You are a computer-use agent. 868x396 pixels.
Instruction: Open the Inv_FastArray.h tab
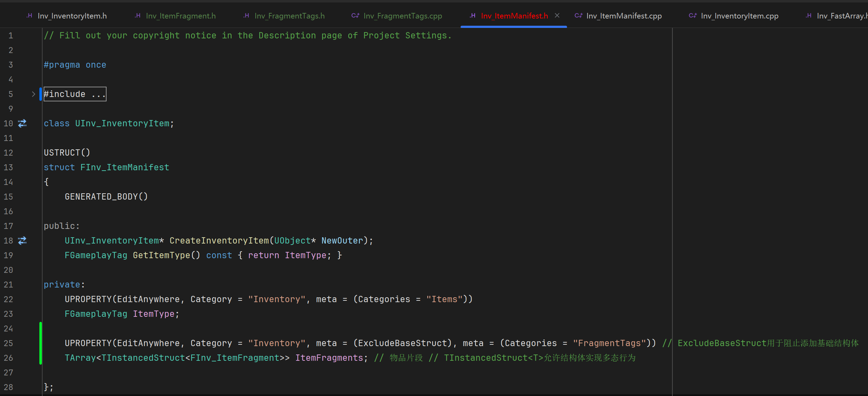(841, 16)
